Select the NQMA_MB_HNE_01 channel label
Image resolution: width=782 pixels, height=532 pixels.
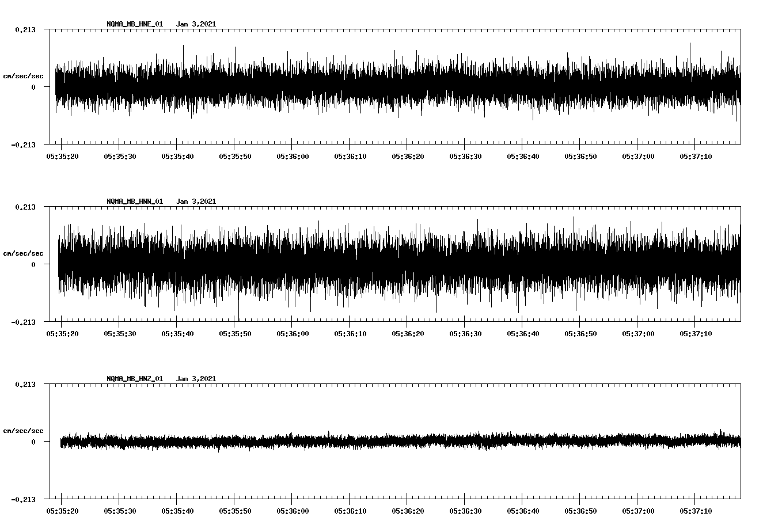pos(134,24)
